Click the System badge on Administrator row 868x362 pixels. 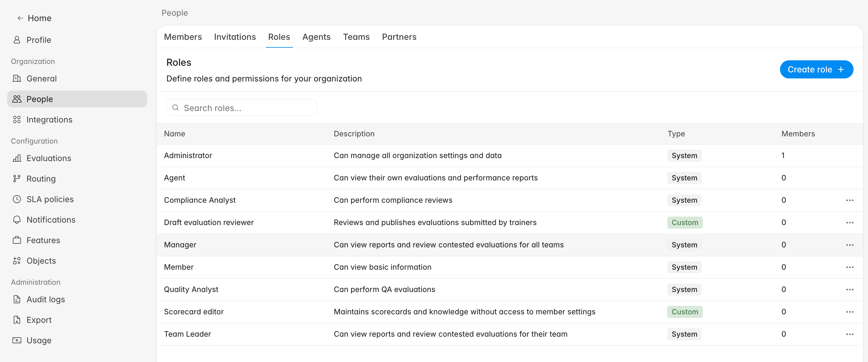[684, 156]
